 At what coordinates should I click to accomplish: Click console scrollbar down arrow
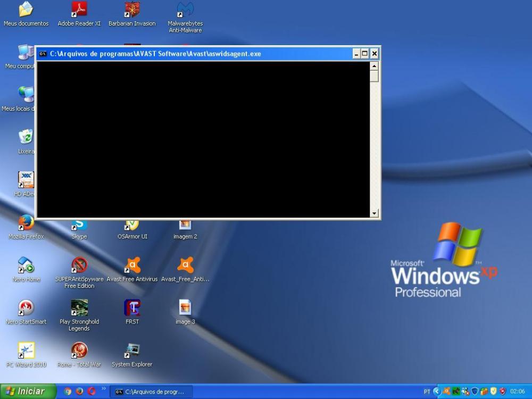click(374, 213)
